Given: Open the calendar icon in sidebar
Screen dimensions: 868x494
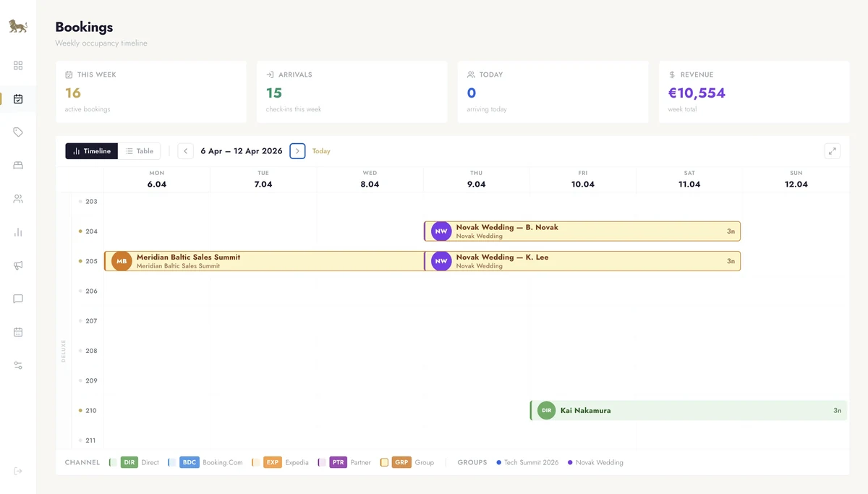Looking at the screenshot, I should (x=18, y=332).
